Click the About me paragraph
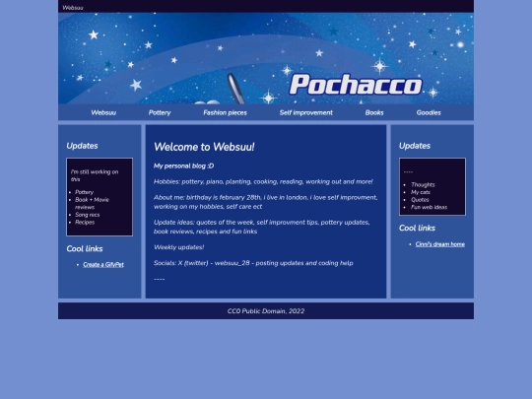This screenshot has height=399, width=532. pos(265,202)
